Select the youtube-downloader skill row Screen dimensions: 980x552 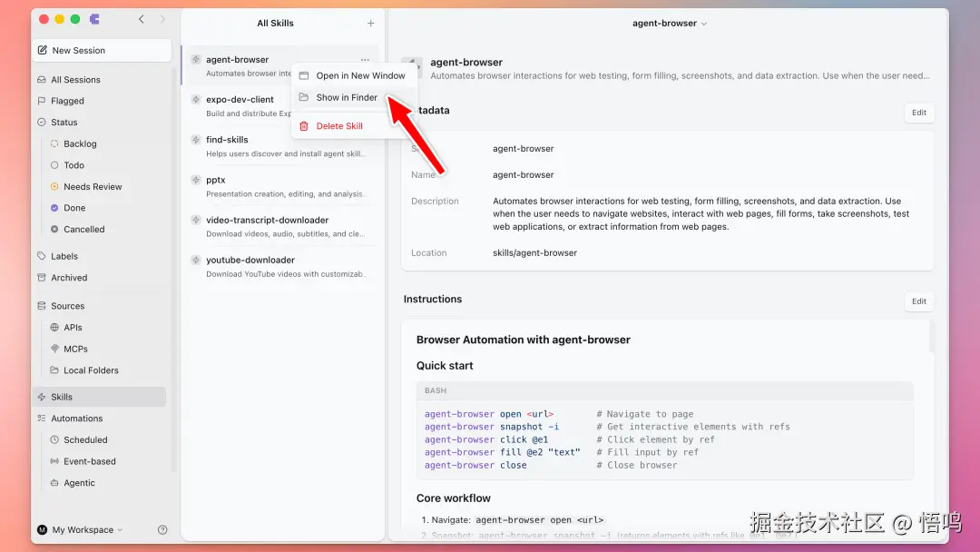282,267
